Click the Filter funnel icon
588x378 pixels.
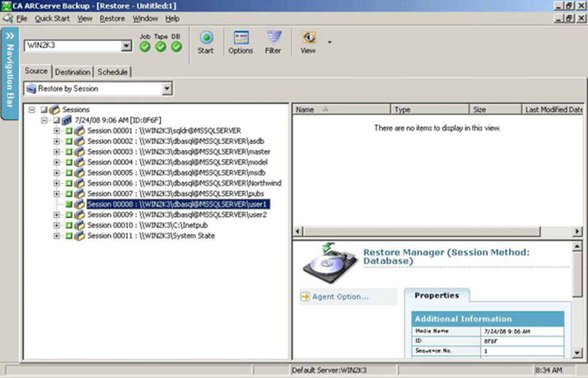pyautogui.click(x=273, y=37)
